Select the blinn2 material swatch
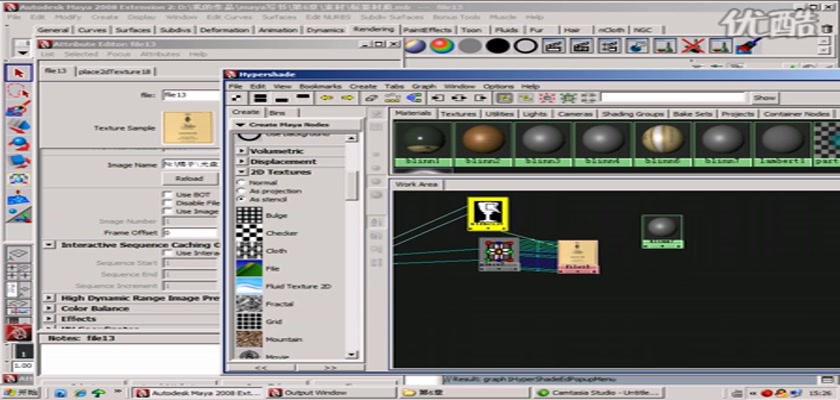The width and height of the screenshot is (840, 400). (483, 142)
